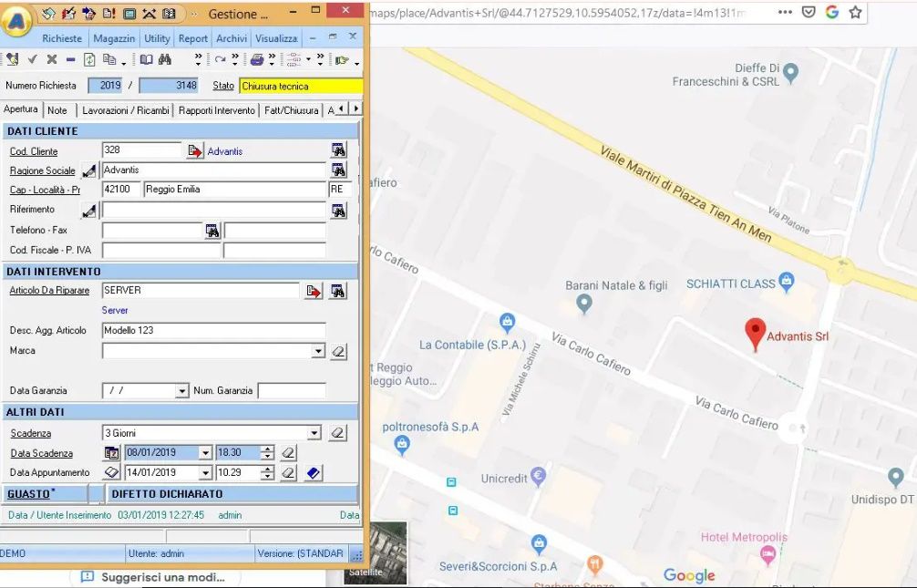Click the binoculars icon on the Cod. Cliente row
917x588 pixels.
point(338,150)
